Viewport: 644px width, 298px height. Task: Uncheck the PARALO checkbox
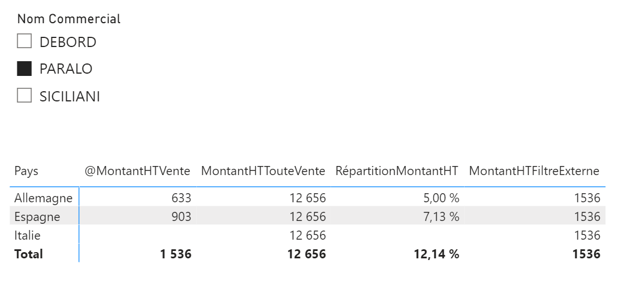[24, 69]
